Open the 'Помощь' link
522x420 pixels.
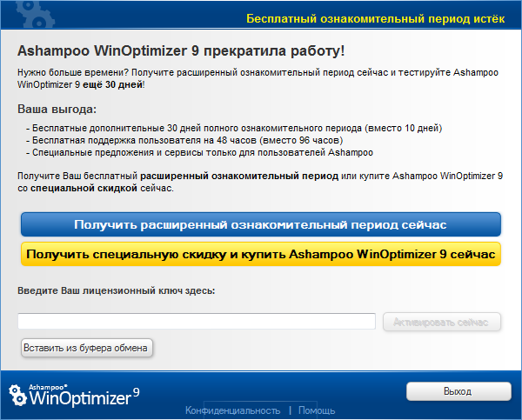point(317,410)
